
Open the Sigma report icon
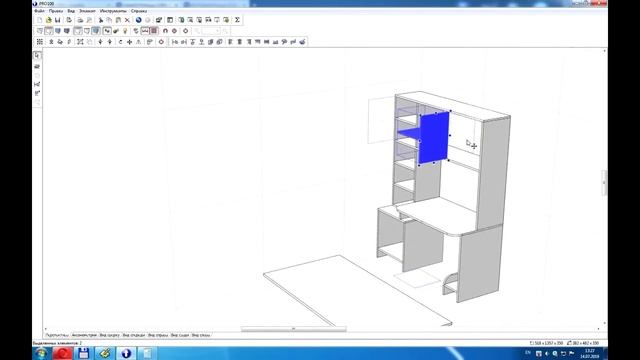[x=237, y=20]
